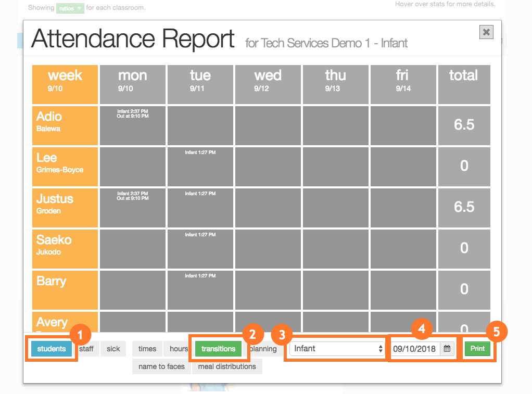Viewport: 532px width, 394px height.
Task: Click Adio Balewa's name cell
Action: (65, 125)
